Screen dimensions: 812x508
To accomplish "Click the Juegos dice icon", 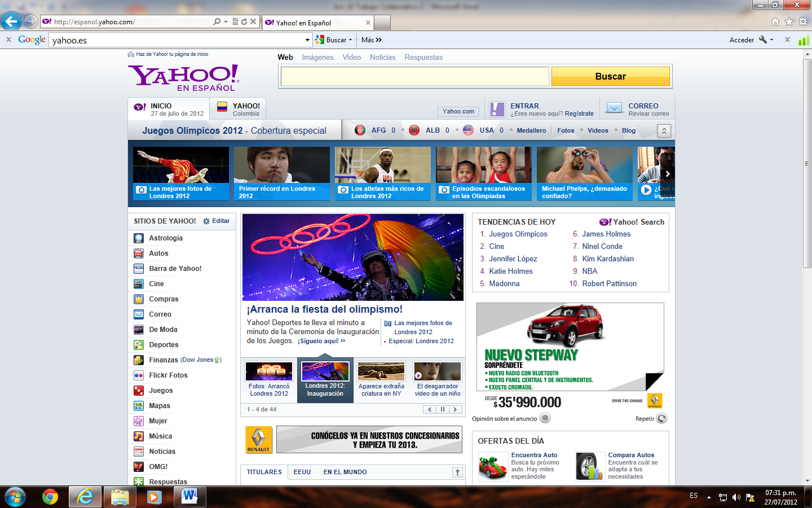I will (x=139, y=391).
